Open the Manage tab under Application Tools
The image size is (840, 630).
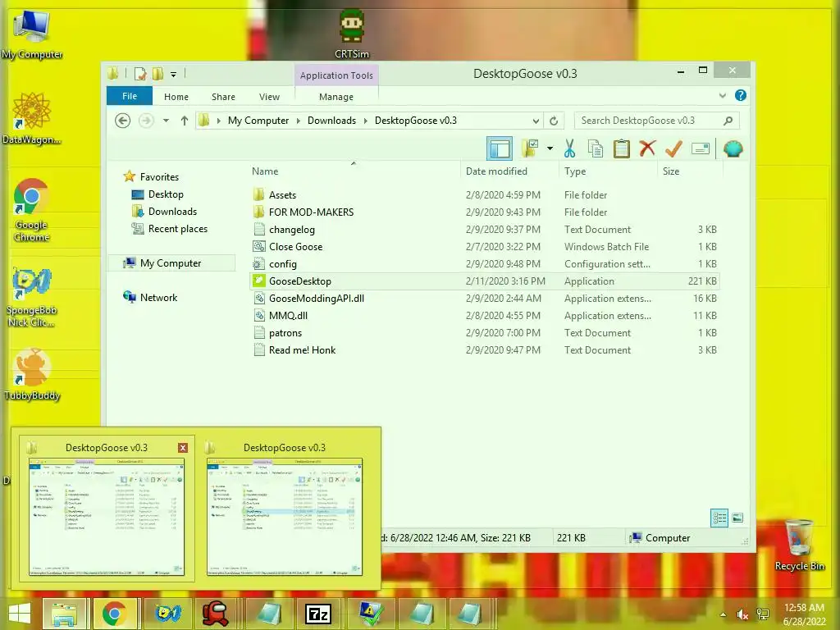(336, 97)
